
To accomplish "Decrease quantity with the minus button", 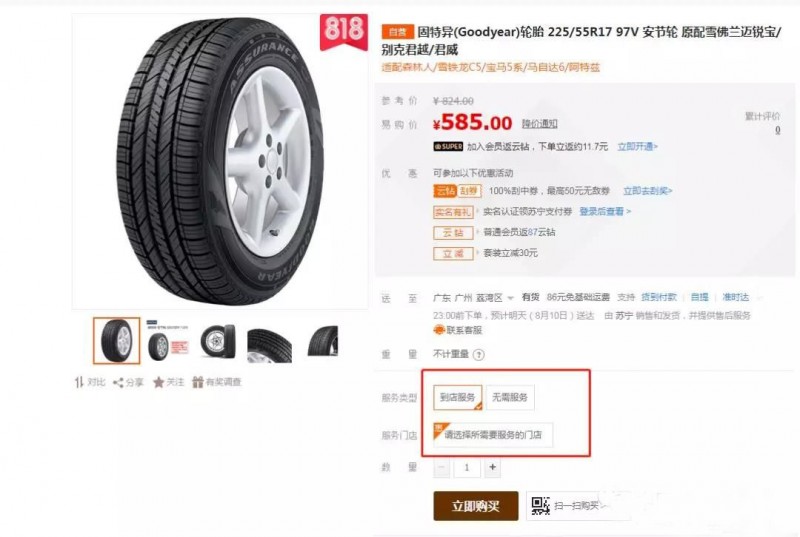I will tap(442, 467).
